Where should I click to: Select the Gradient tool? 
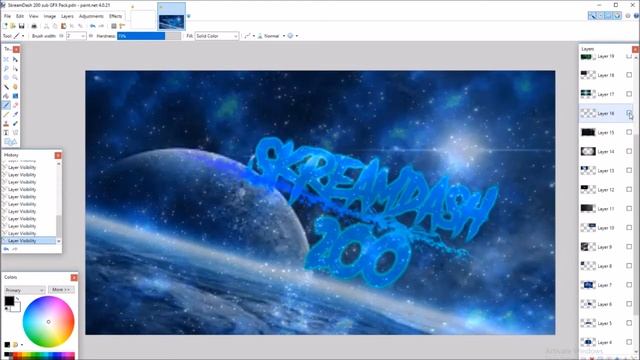coord(16,96)
